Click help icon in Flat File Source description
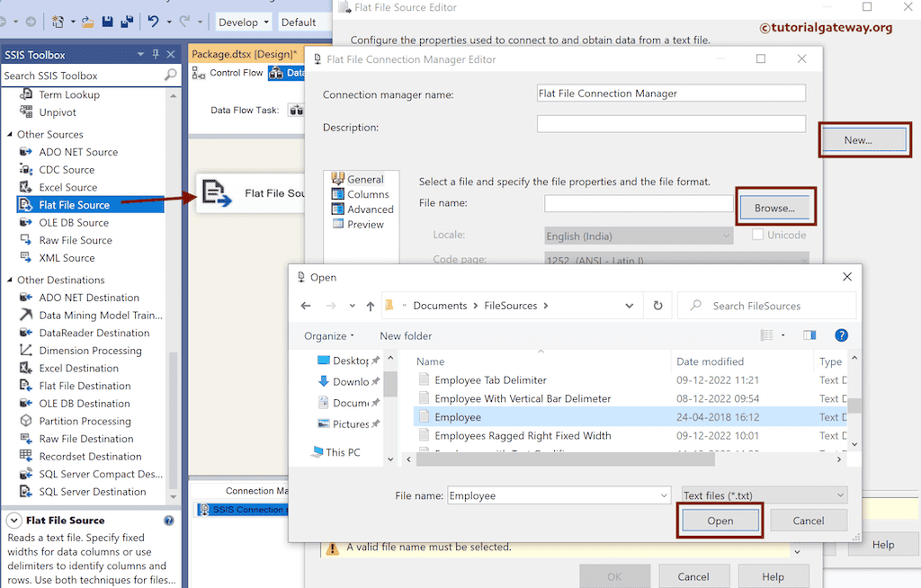 [168, 521]
